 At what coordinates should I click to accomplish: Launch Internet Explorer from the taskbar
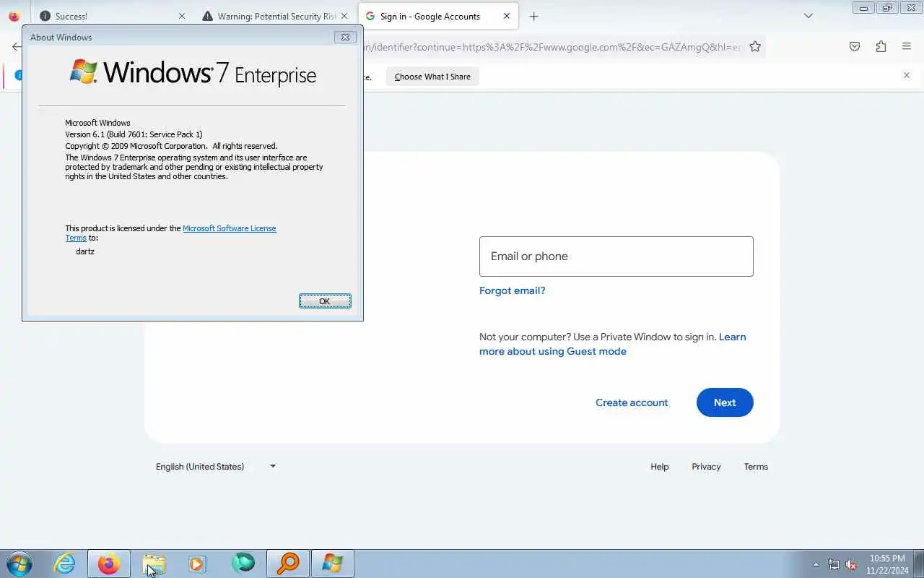pos(65,564)
